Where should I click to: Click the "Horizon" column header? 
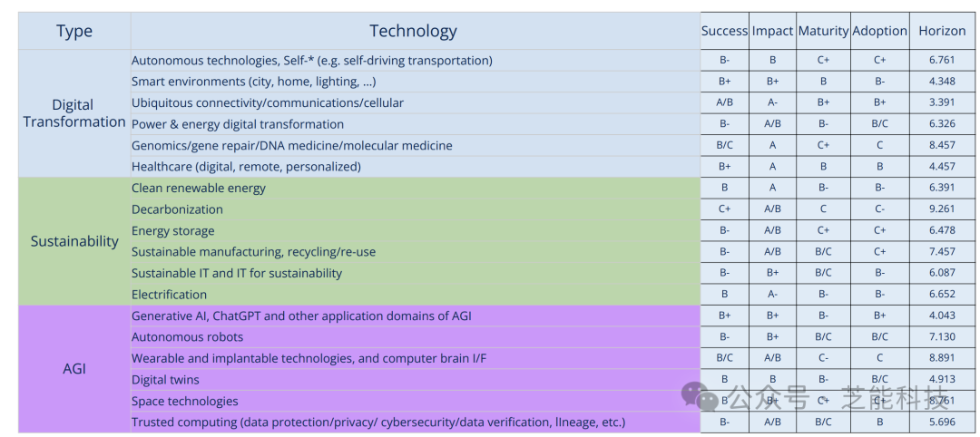[942, 31]
